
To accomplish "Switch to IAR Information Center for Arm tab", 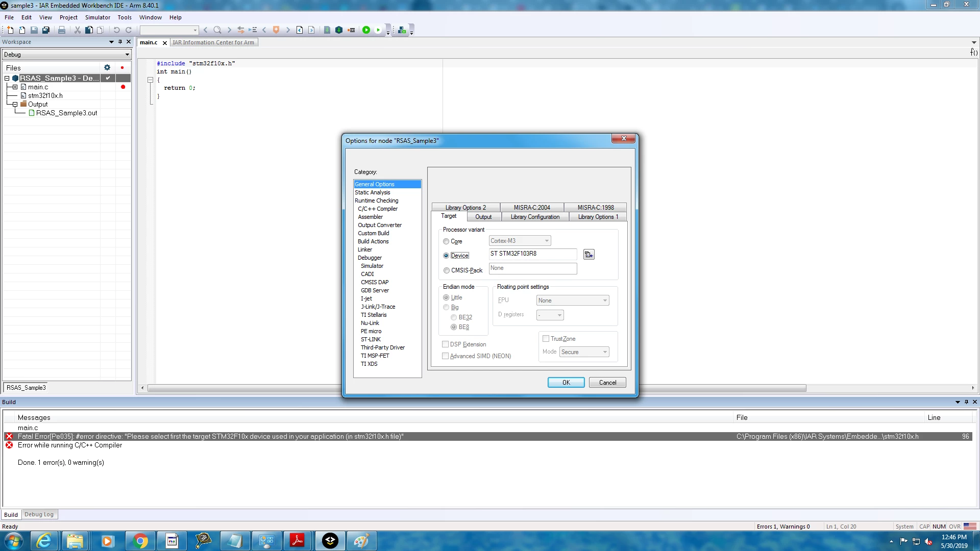I will (213, 42).
